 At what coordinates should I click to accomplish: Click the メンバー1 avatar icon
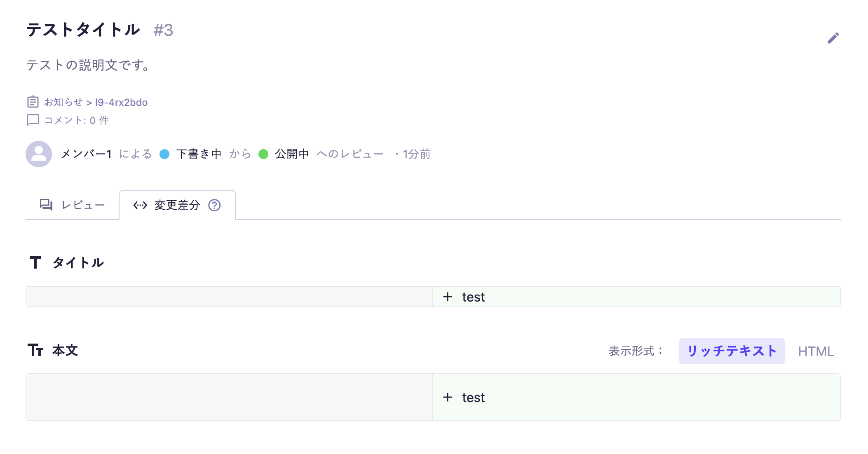39,154
